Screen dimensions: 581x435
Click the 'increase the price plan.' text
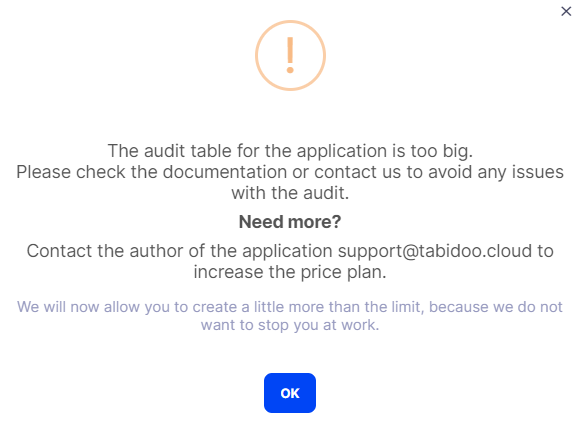click(x=290, y=272)
